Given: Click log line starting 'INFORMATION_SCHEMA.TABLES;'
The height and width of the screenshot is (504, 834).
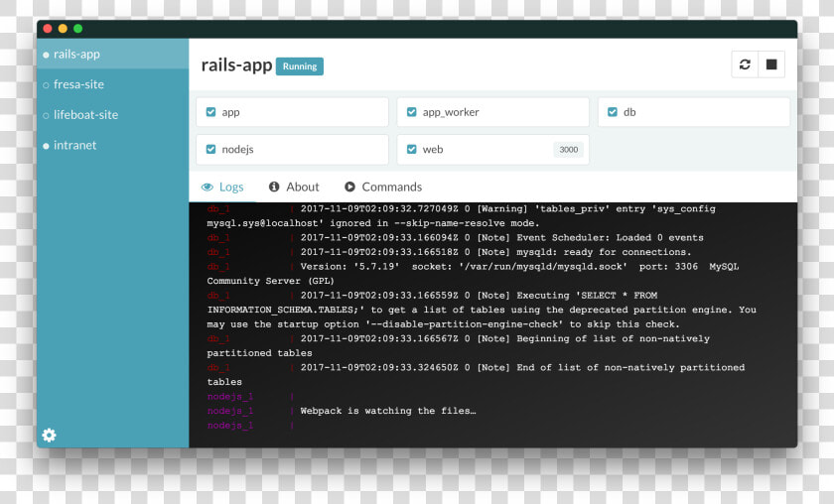Looking at the screenshot, I should click(x=482, y=310).
